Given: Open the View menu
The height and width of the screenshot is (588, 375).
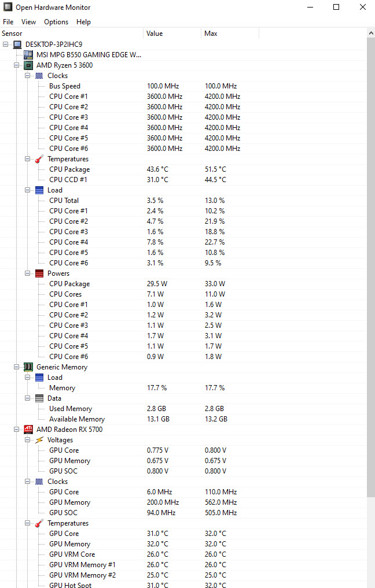Looking at the screenshot, I should [28, 22].
